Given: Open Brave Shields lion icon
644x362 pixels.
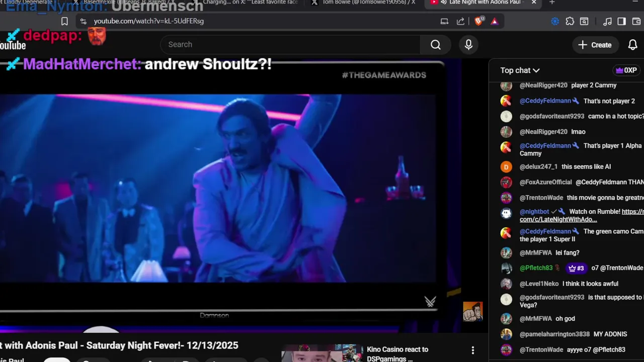Looking at the screenshot, I should [x=479, y=21].
